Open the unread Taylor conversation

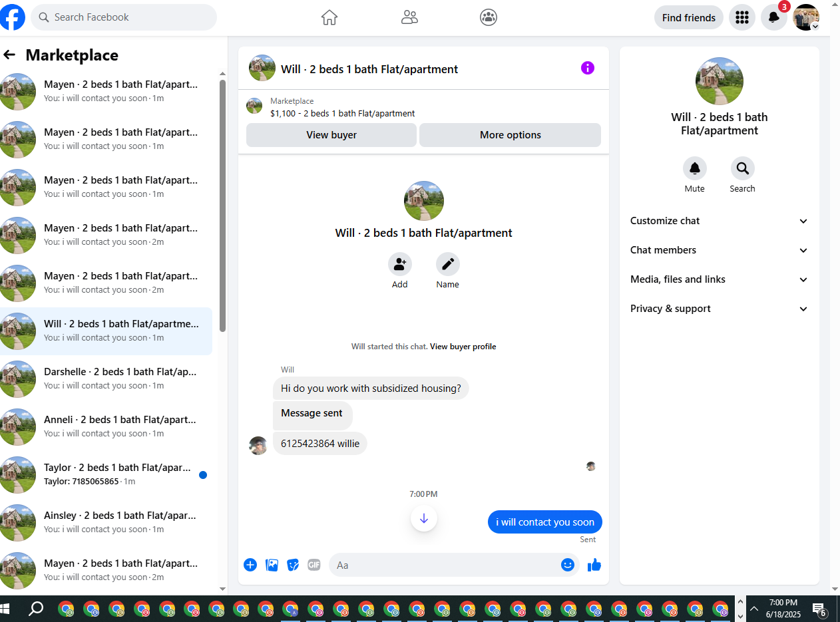pos(106,474)
